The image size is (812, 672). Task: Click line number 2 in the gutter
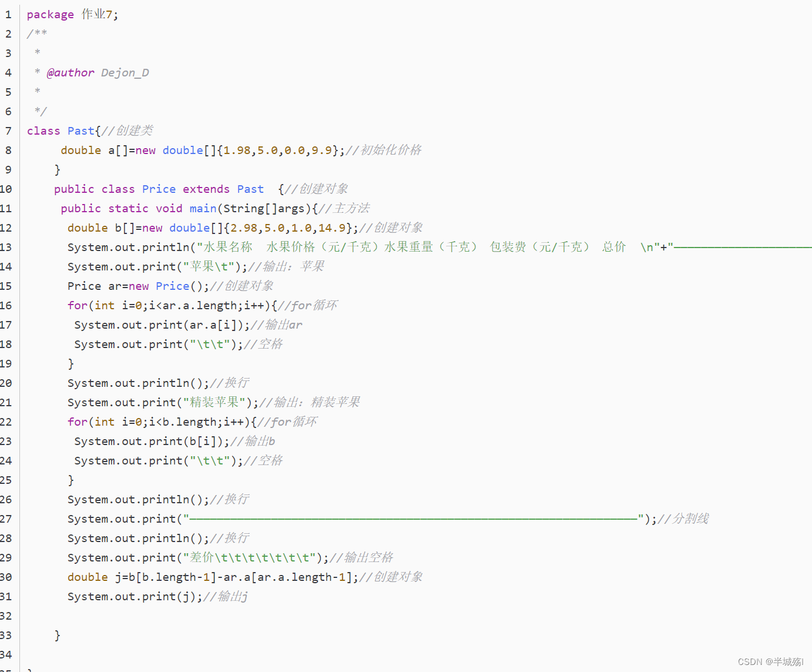(8, 34)
